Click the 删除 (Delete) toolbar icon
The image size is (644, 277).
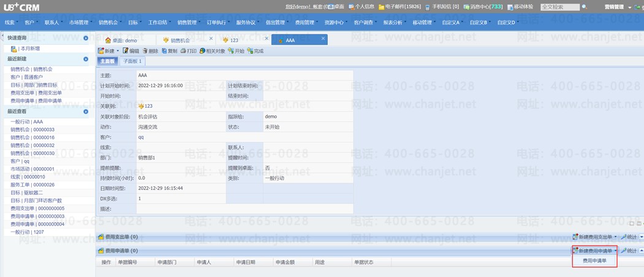[x=150, y=51]
